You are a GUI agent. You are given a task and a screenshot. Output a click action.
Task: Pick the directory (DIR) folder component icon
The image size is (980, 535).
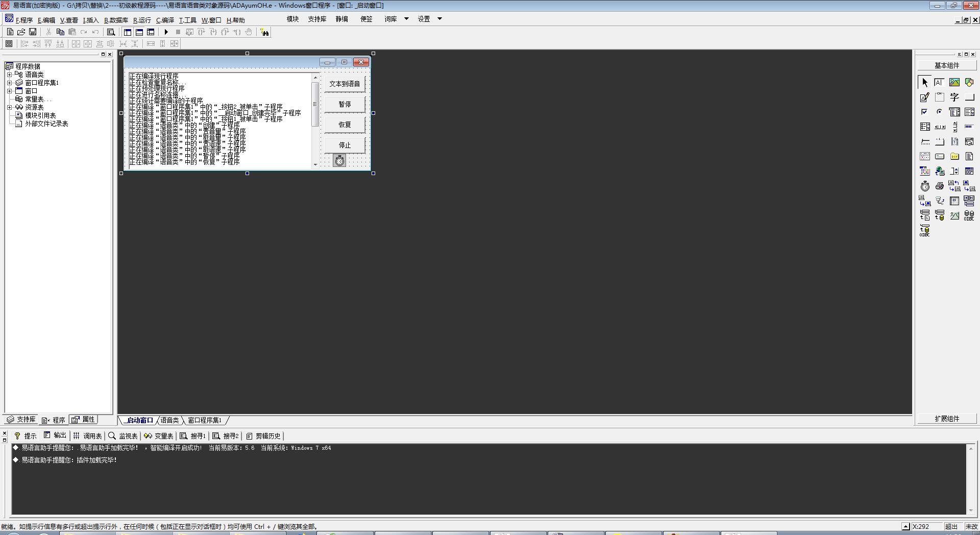click(x=954, y=156)
